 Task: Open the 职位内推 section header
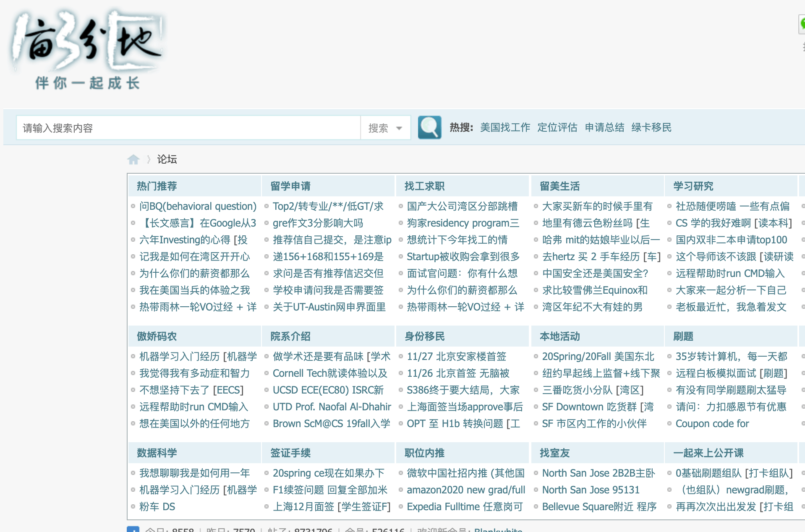pos(424,453)
